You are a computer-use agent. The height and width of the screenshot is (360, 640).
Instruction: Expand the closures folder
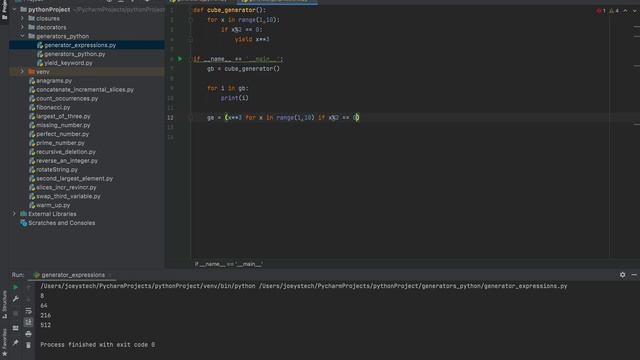[x=22, y=18]
